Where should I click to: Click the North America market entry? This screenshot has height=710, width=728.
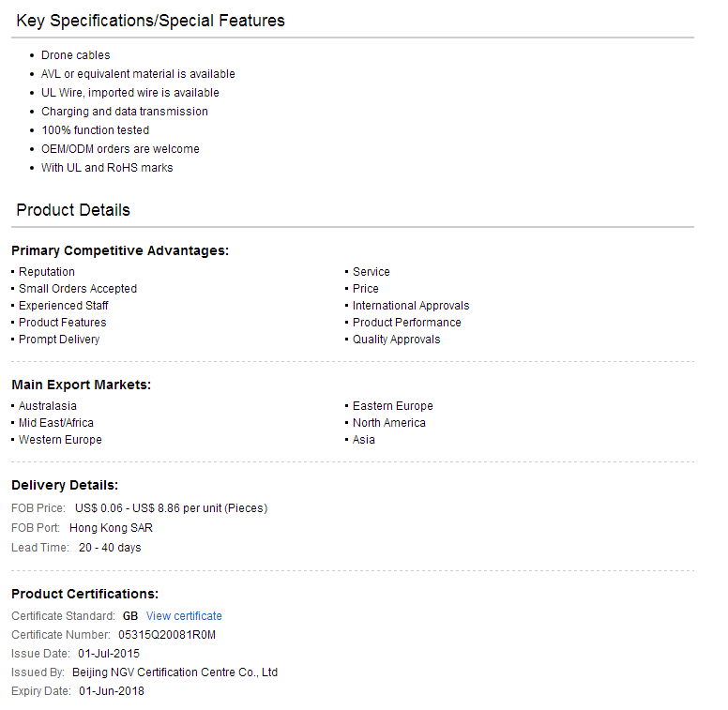pos(389,423)
